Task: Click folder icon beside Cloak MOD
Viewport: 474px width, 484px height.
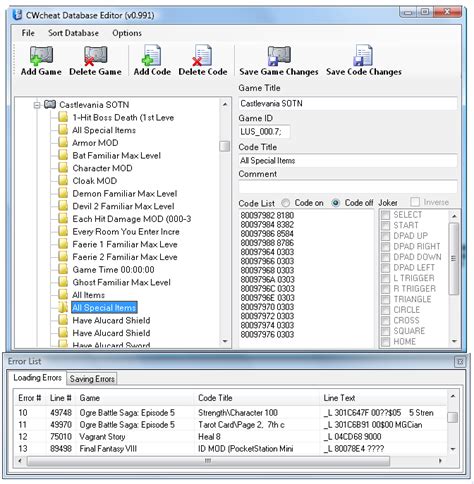Action: point(63,180)
